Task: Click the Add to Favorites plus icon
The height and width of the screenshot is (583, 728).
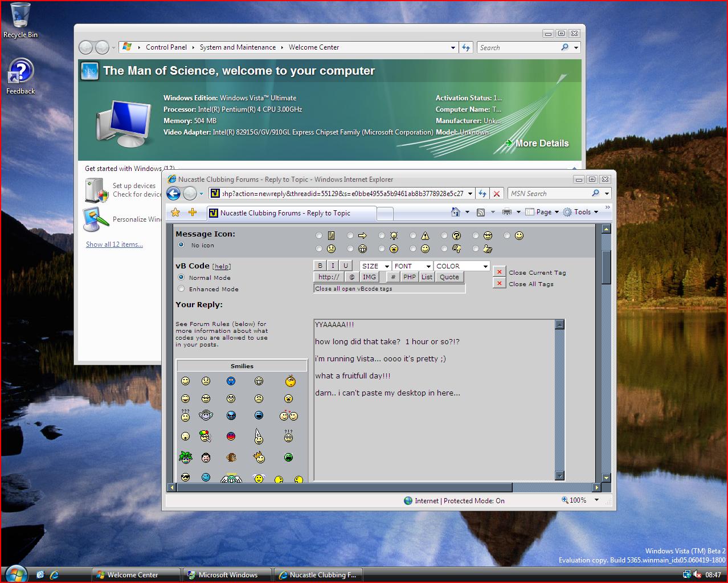Action: coord(193,213)
